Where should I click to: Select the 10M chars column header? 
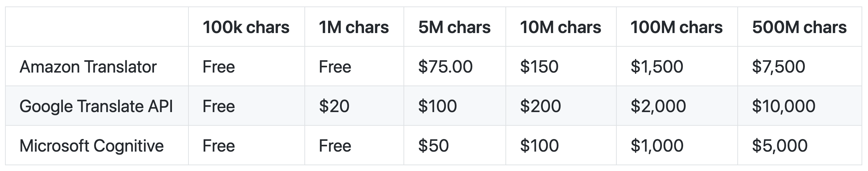561,27
